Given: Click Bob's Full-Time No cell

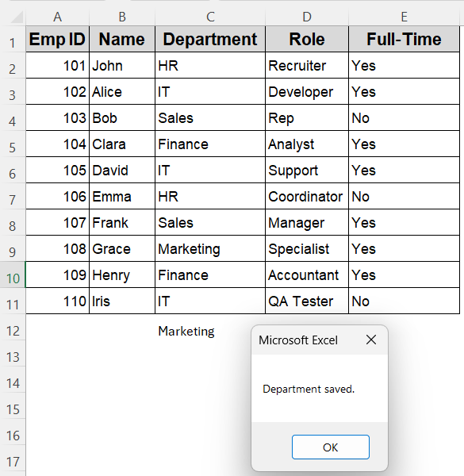Looking at the screenshot, I should [x=404, y=117].
